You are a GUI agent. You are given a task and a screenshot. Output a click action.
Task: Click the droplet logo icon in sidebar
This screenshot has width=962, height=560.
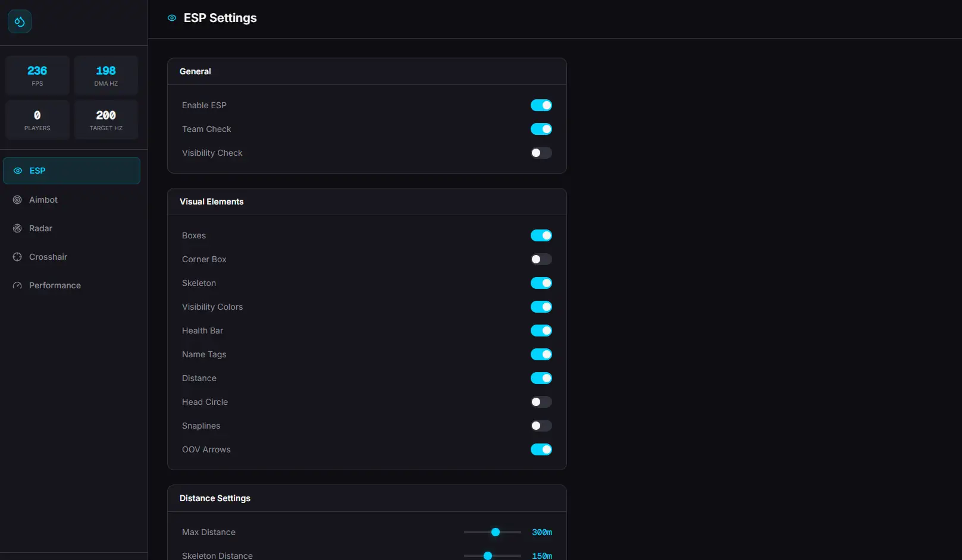point(20,22)
